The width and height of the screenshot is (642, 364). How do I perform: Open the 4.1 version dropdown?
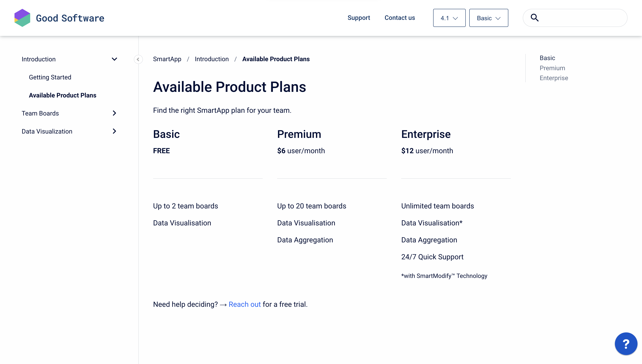[x=449, y=18]
